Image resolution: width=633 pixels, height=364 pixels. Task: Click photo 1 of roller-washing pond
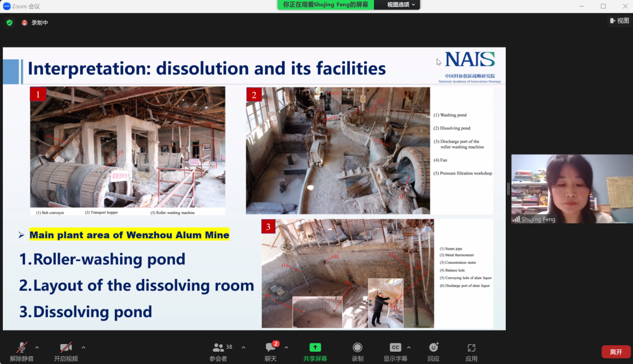pyautogui.click(x=128, y=147)
